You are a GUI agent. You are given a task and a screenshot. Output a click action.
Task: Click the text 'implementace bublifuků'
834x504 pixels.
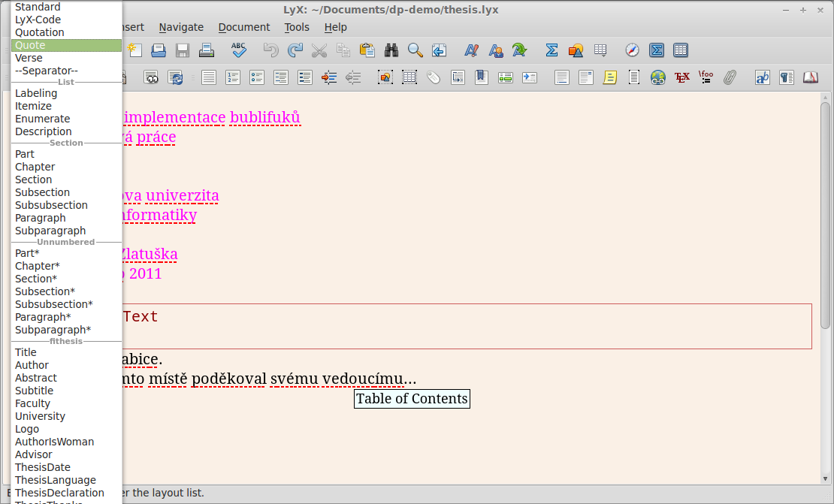(212, 117)
